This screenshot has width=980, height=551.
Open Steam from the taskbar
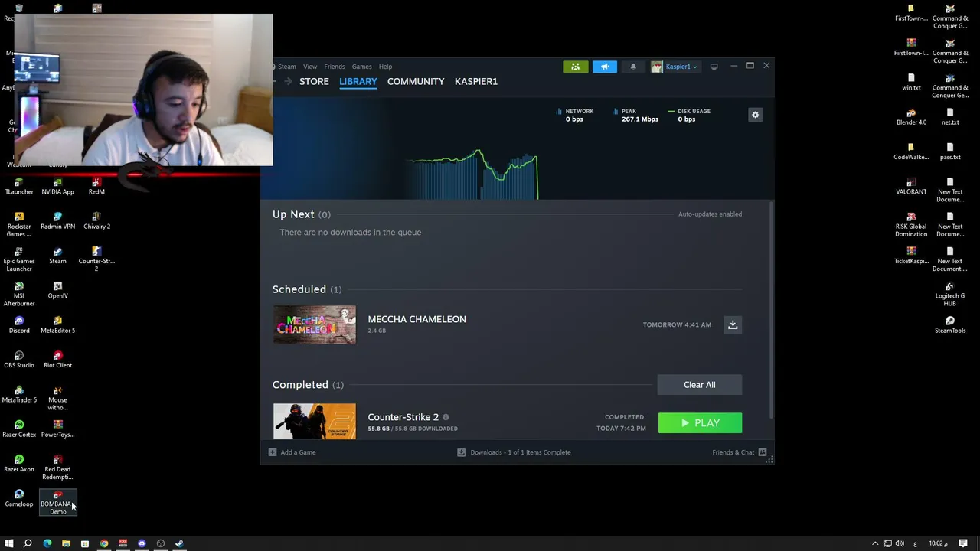coord(179,543)
